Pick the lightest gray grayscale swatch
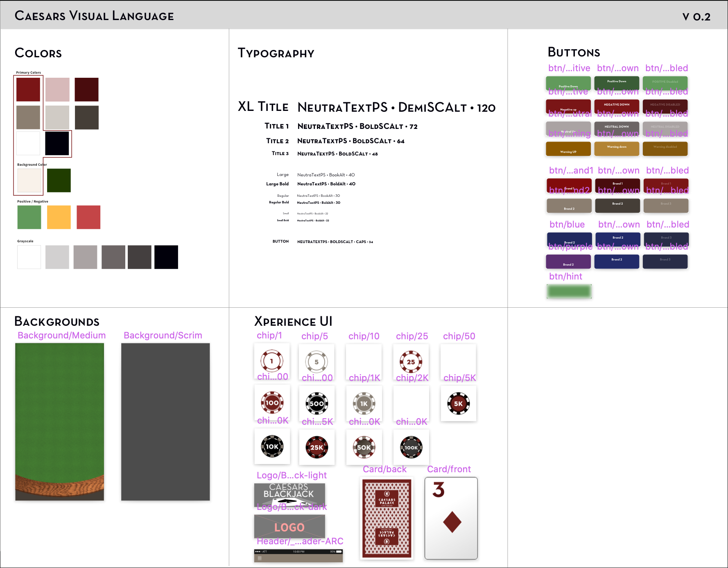 point(57,257)
